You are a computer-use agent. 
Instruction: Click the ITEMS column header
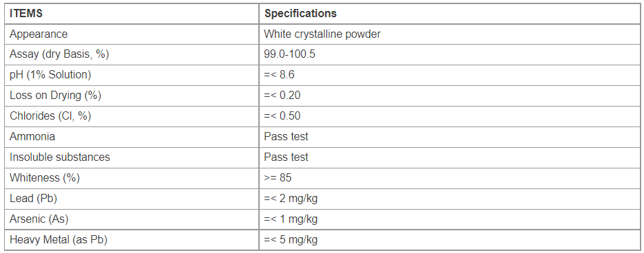132,14
